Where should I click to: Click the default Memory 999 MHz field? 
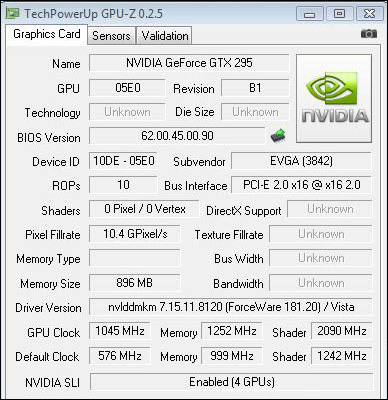(x=232, y=356)
